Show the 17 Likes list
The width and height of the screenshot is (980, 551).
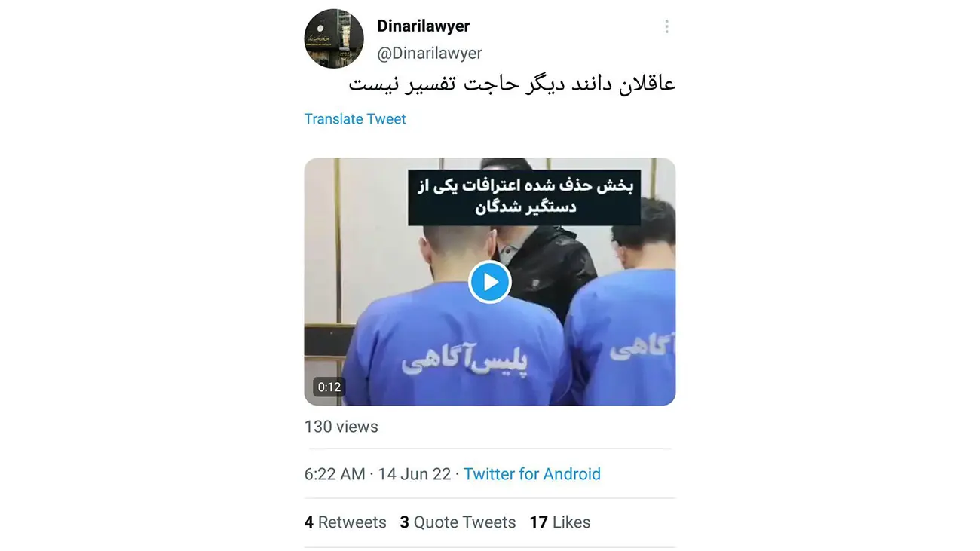click(560, 522)
